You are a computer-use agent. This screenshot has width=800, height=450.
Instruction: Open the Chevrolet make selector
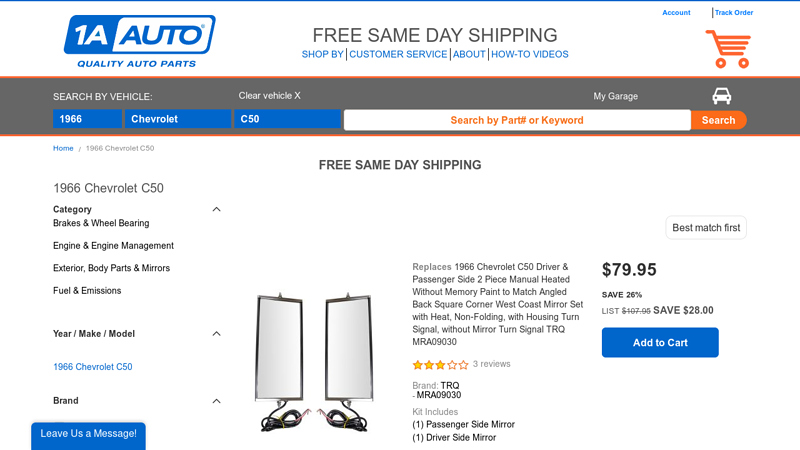178,119
